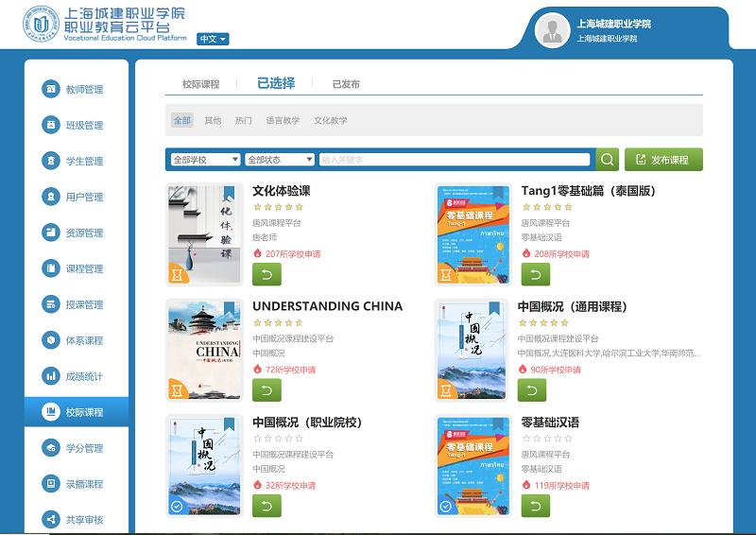Click the star rating of 文化体验课
Screen dimensions: 756x535
[278, 207]
